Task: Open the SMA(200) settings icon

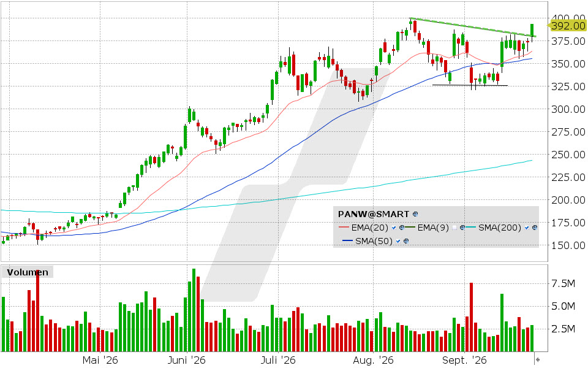Action: pos(535,228)
